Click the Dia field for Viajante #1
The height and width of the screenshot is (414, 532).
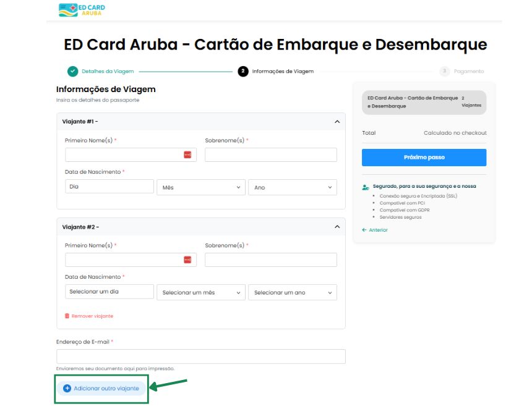click(108, 185)
